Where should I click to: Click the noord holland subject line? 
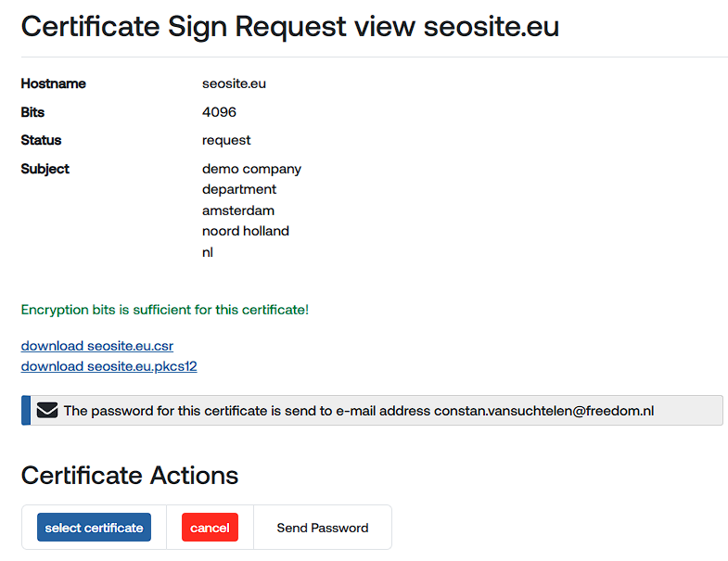246,231
